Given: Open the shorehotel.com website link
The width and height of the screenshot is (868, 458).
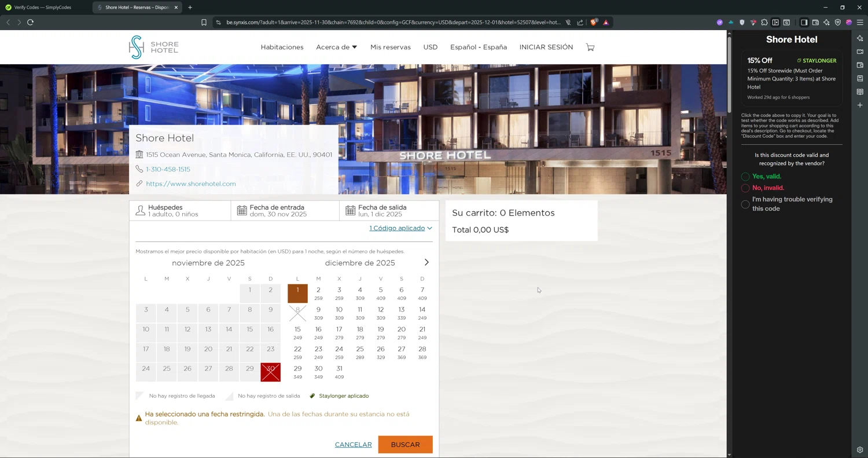Looking at the screenshot, I should 191,184.
